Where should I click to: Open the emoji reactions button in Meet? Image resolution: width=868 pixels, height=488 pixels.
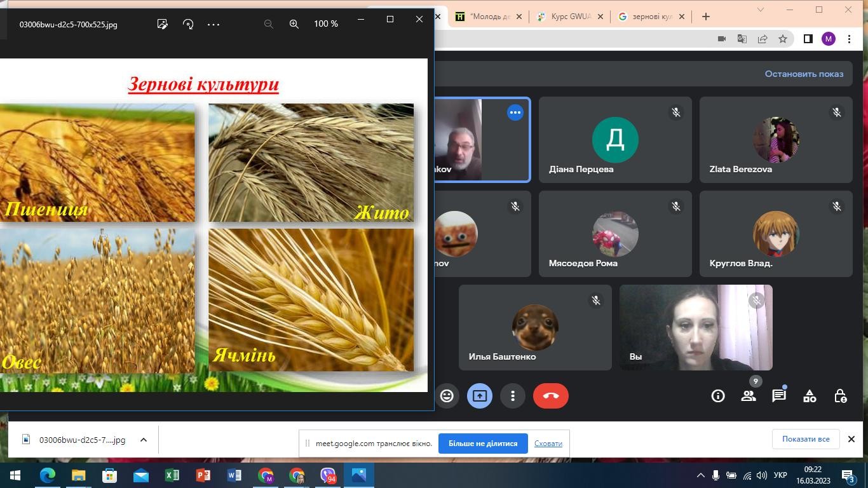pos(447,396)
